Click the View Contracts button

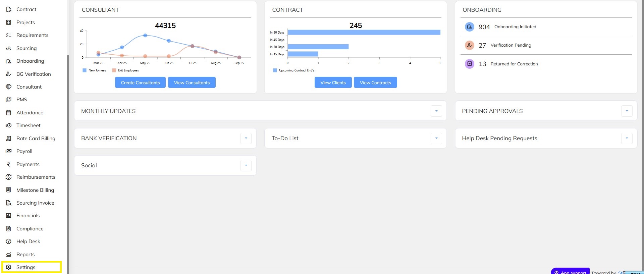click(375, 83)
